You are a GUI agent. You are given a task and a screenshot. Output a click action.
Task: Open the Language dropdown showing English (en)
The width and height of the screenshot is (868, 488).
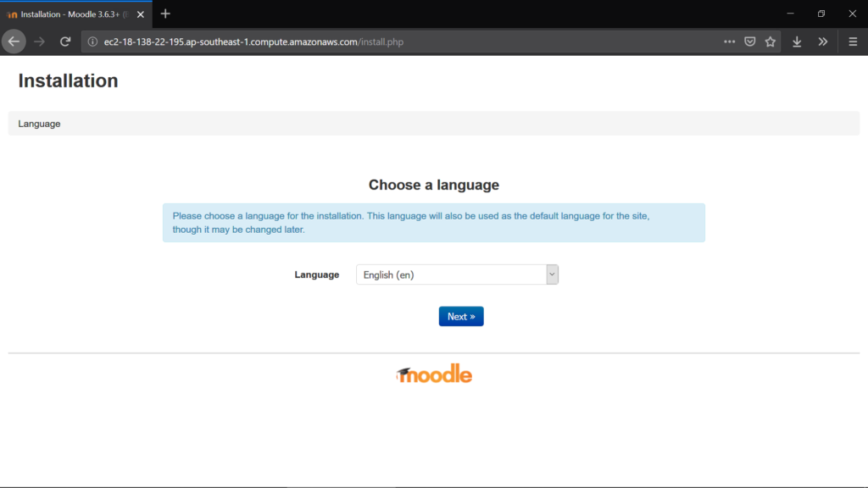[x=457, y=274]
